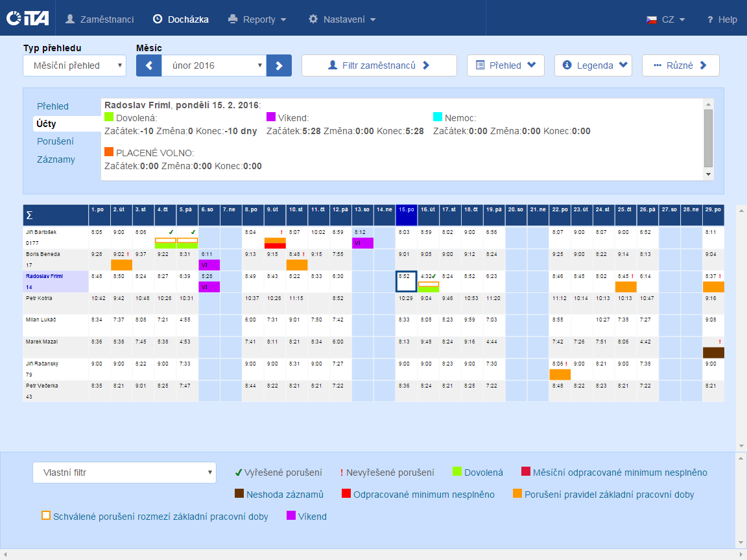747x560 pixels.
Task: Go to next month arrow button
Action: pyautogui.click(x=279, y=65)
